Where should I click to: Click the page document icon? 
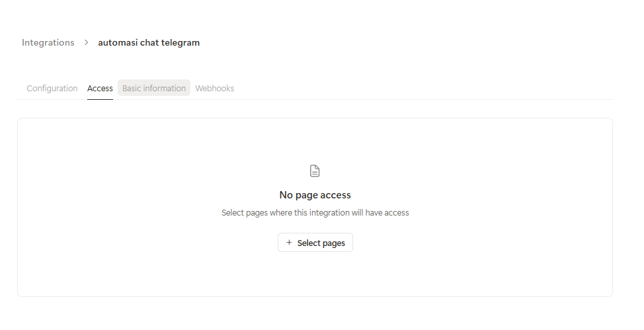click(315, 171)
